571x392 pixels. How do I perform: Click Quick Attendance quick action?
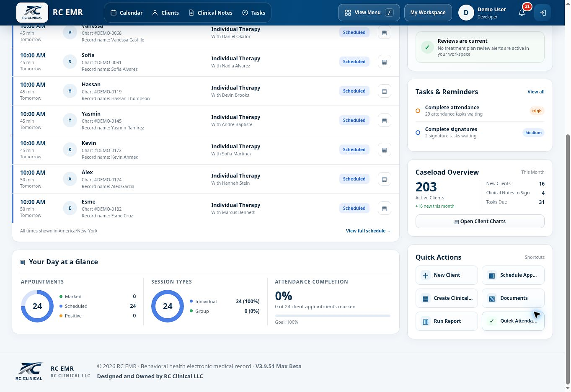pyautogui.click(x=513, y=321)
